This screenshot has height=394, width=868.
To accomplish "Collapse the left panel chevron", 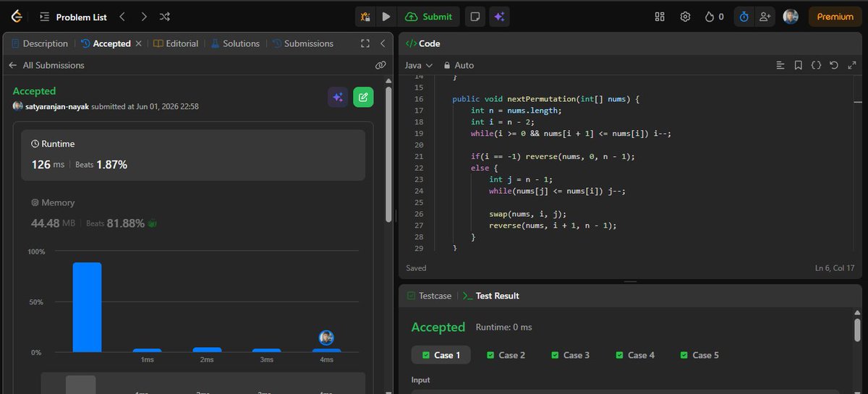I will 383,43.
